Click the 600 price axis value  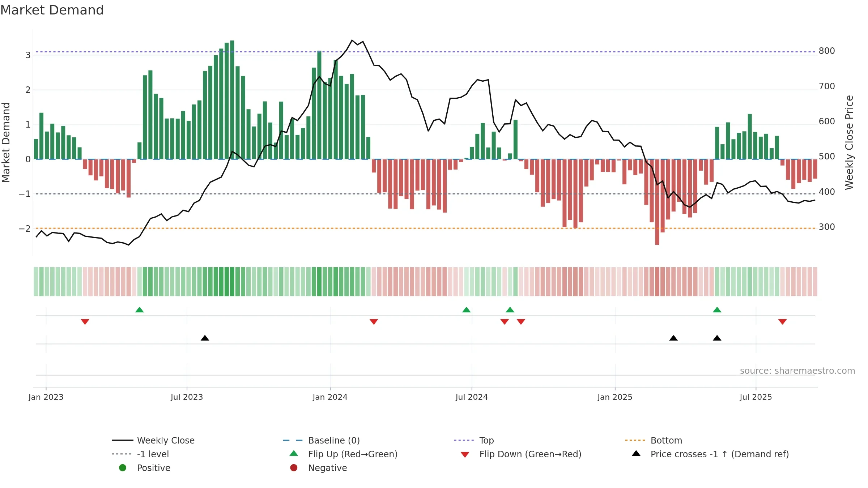coord(827,121)
